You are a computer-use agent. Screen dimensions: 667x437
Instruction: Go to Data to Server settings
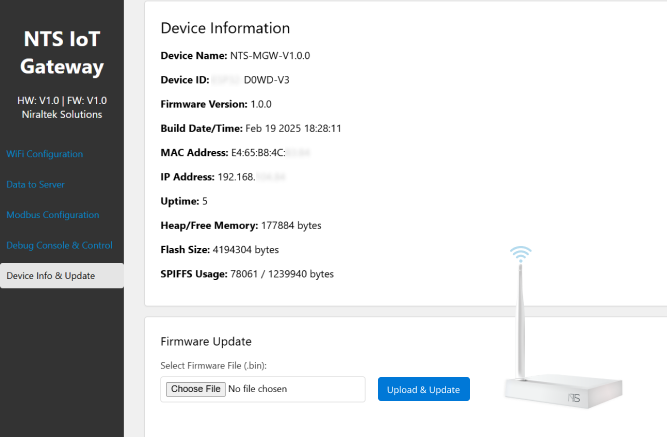[36, 185]
